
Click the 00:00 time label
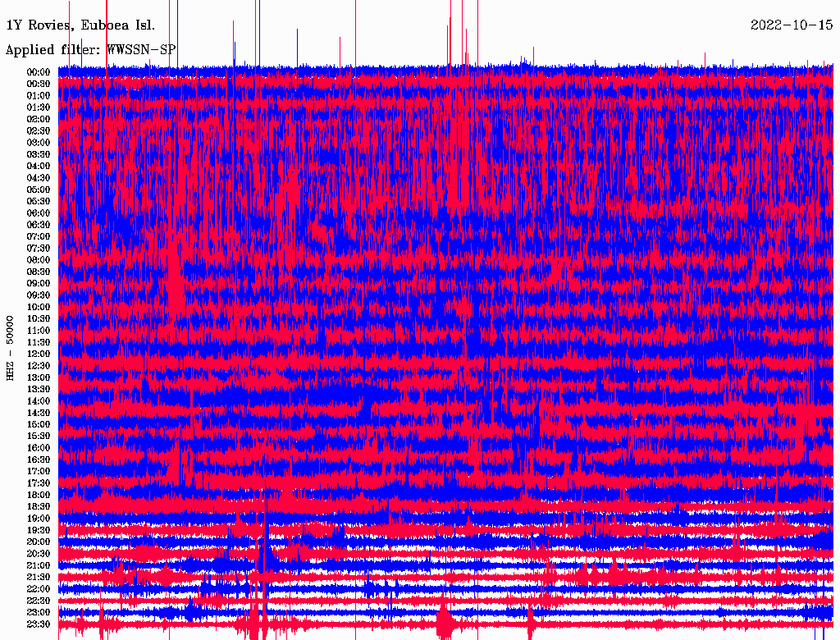39,72
